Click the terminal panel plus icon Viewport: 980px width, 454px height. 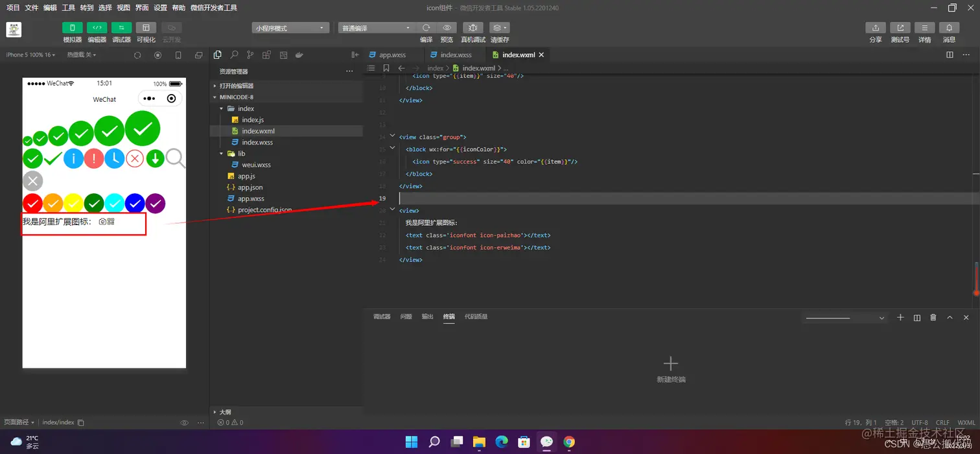point(900,317)
